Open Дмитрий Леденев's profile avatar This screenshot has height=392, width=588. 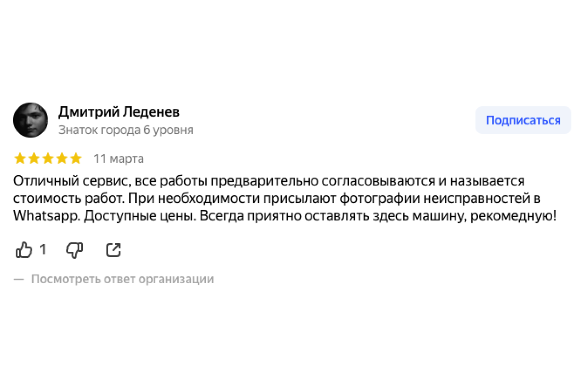pyautogui.click(x=30, y=120)
